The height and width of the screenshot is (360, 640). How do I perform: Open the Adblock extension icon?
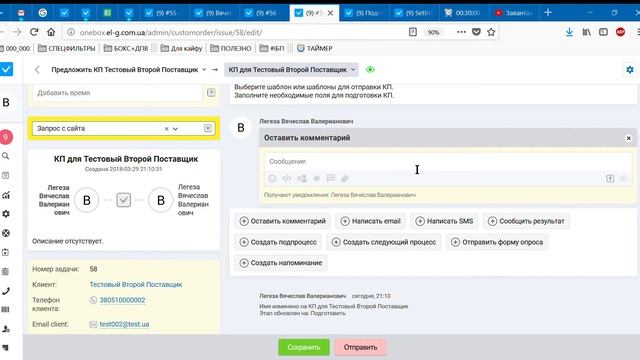(620, 32)
